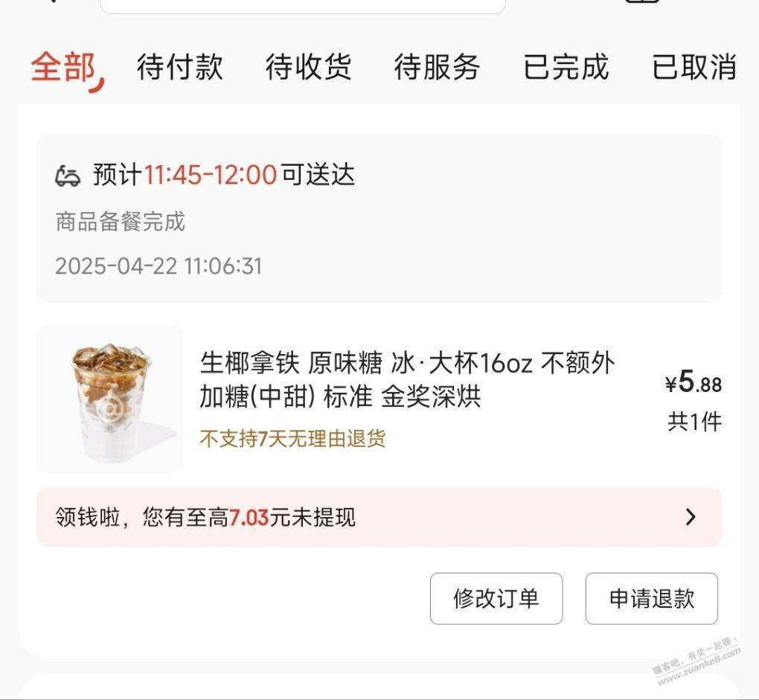Open the 预计11:45-12:00可送达 delivery estimate
The width and height of the screenshot is (759, 700).
click(x=224, y=175)
